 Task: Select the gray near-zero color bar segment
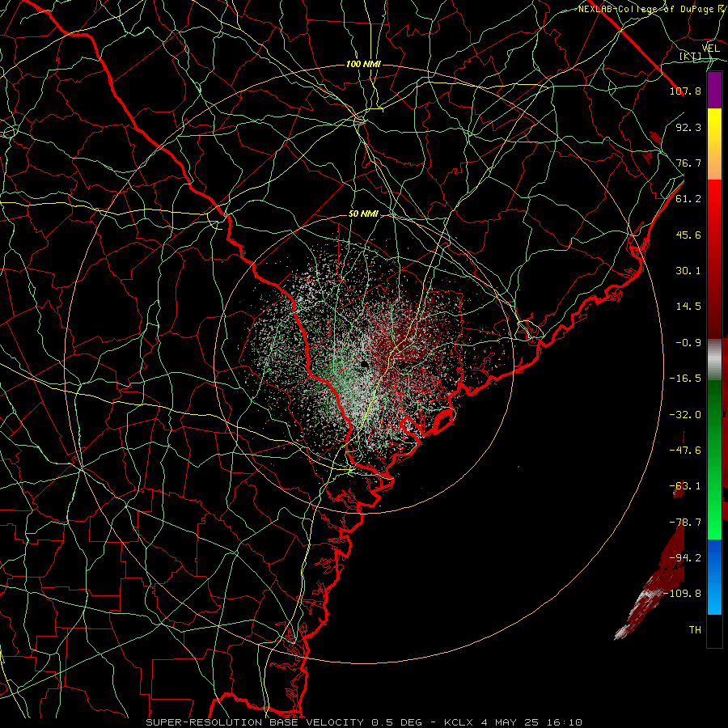pyautogui.click(x=714, y=360)
